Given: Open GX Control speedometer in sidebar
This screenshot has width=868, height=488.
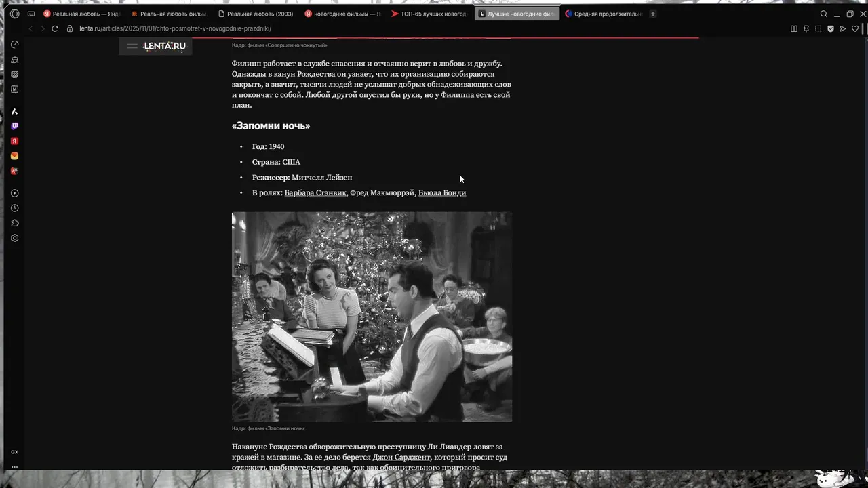Looking at the screenshot, I should pos(14,45).
